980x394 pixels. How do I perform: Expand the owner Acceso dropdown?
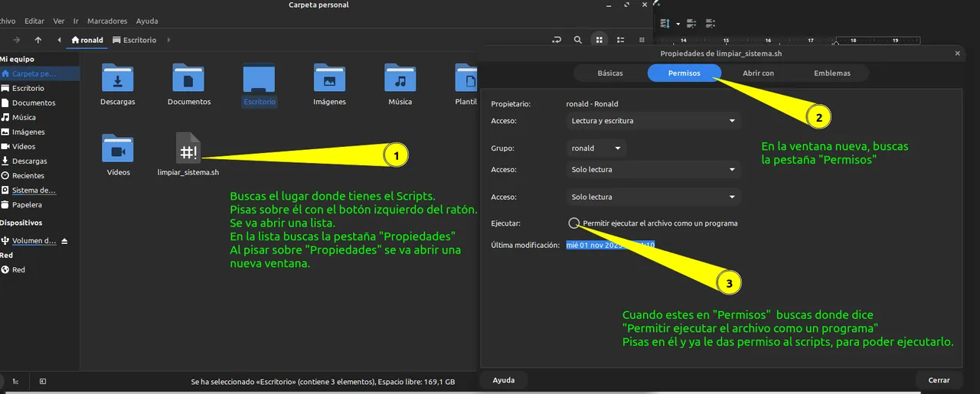tap(654, 121)
